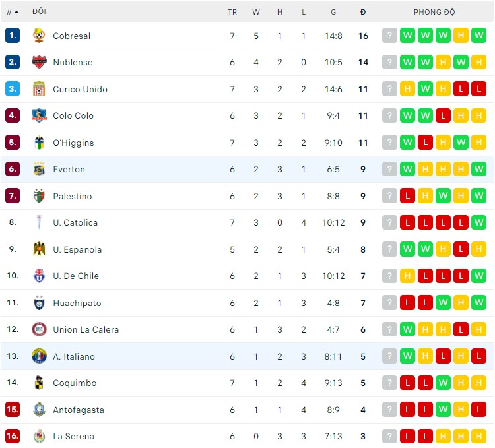The height and width of the screenshot is (448, 495).
Task: Open the Curico Unido team link
Action: (80, 89)
